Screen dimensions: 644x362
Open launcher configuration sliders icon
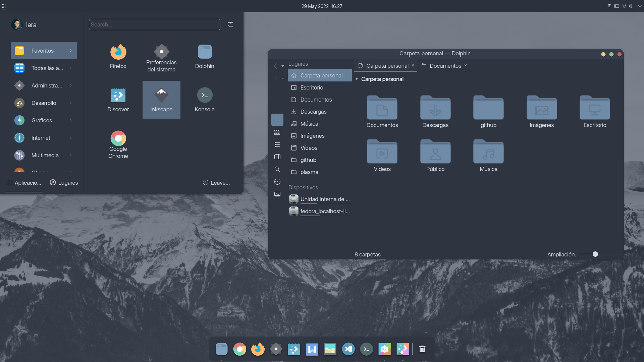230,24
